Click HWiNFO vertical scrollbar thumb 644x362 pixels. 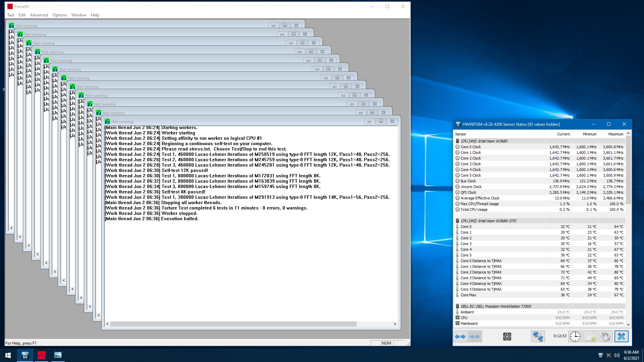pos(628,170)
